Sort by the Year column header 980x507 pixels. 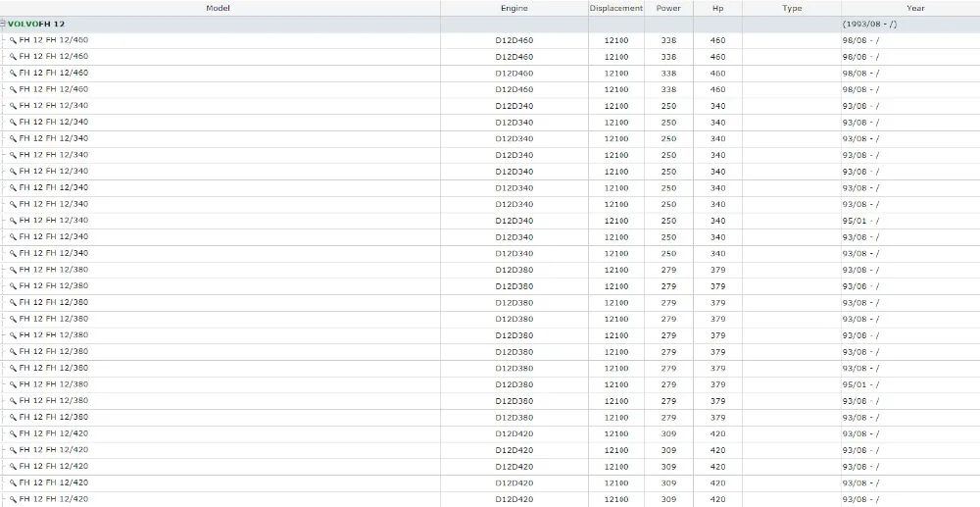coord(910,8)
